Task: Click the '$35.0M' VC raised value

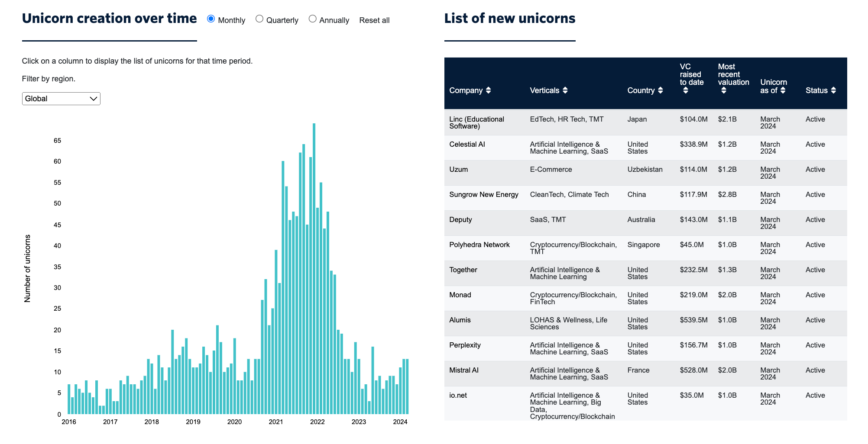Action: [692, 396]
